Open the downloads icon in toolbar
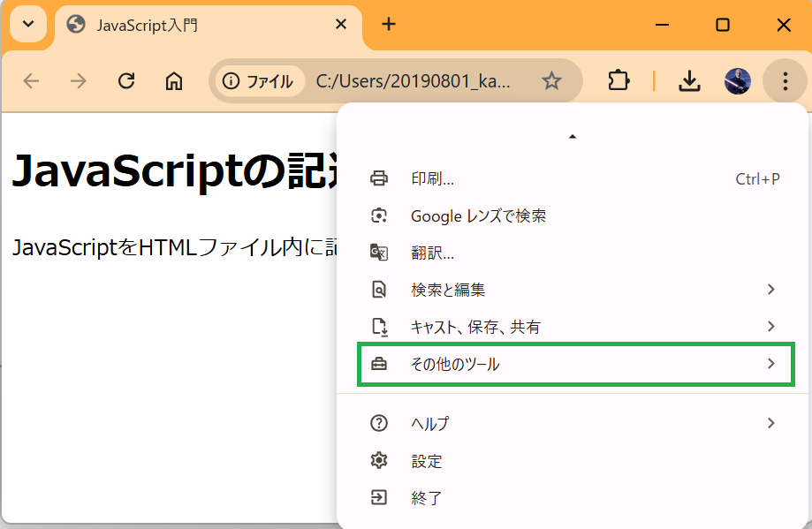This screenshot has height=529, width=812. [x=689, y=81]
